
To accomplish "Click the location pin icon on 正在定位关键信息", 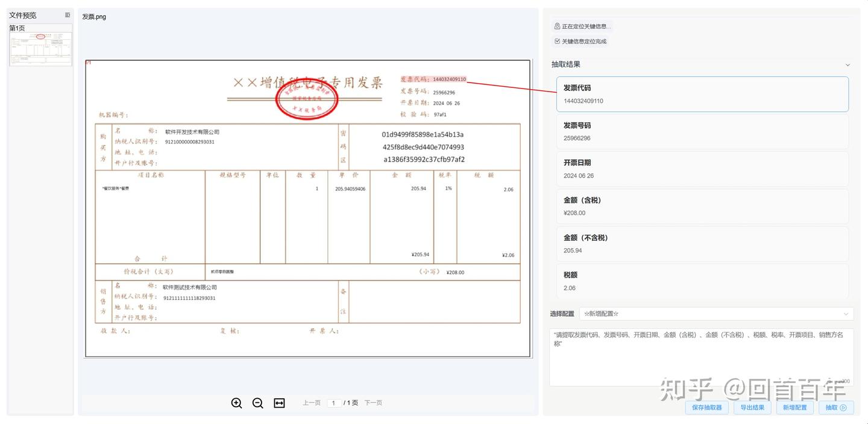I will coord(556,25).
